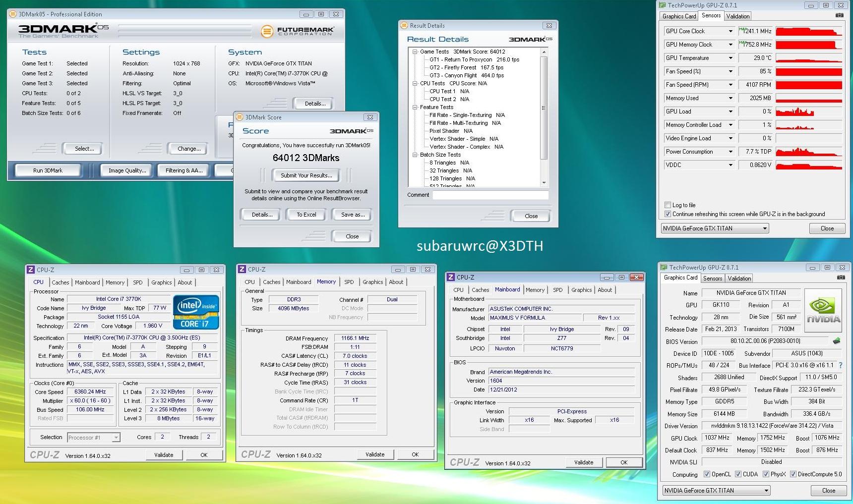Image resolution: width=853 pixels, height=504 pixels.
Task: Collapse the Feature Tests tree node
Action: click(415, 107)
